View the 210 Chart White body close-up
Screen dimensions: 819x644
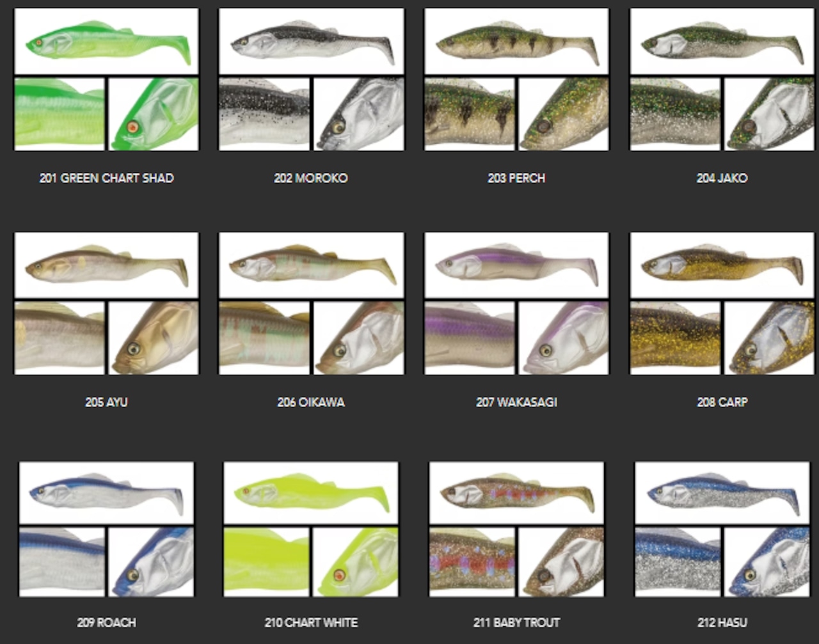coord(266,562)
